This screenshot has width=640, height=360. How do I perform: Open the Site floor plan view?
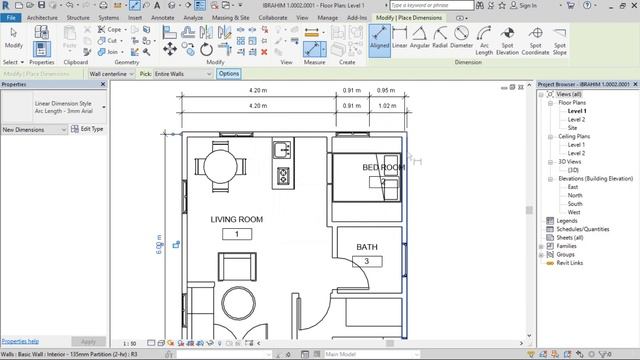click(x=572, y=128)
